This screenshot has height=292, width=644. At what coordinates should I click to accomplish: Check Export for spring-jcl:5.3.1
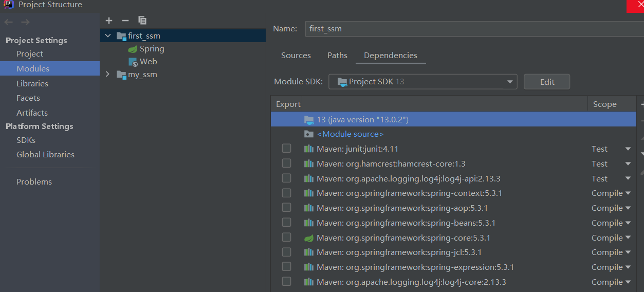click(x=286, y=252)
